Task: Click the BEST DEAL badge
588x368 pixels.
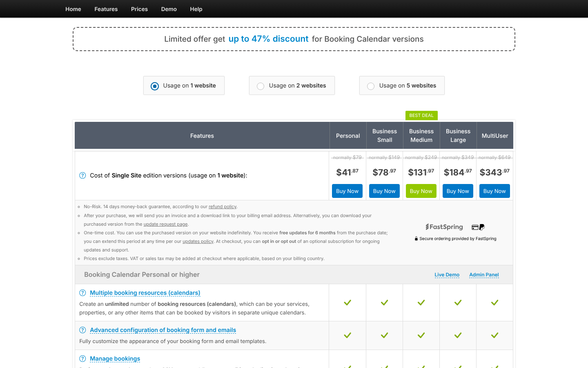Action: click(x=421, y=115)
